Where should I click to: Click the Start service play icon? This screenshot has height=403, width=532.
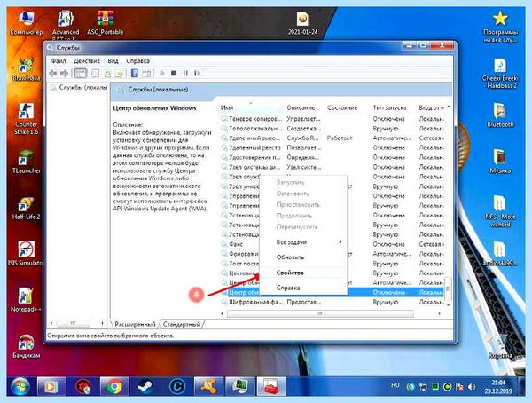(x=162, y=73)
